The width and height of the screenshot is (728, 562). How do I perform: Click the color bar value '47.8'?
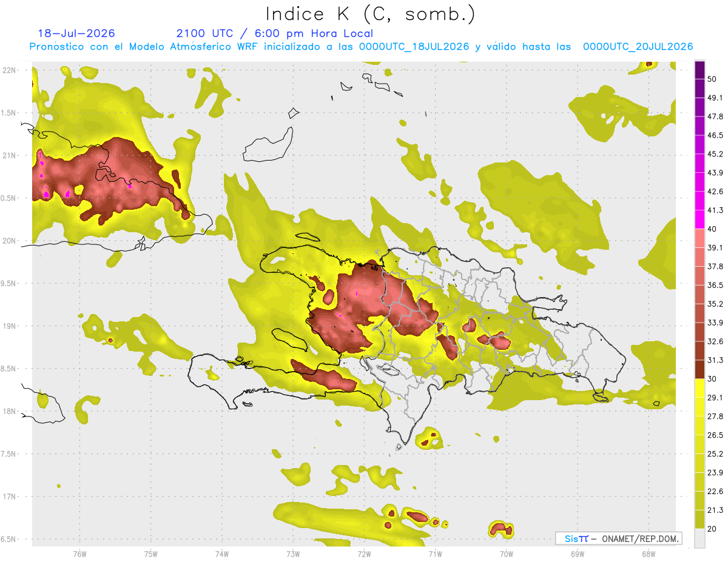716,117
